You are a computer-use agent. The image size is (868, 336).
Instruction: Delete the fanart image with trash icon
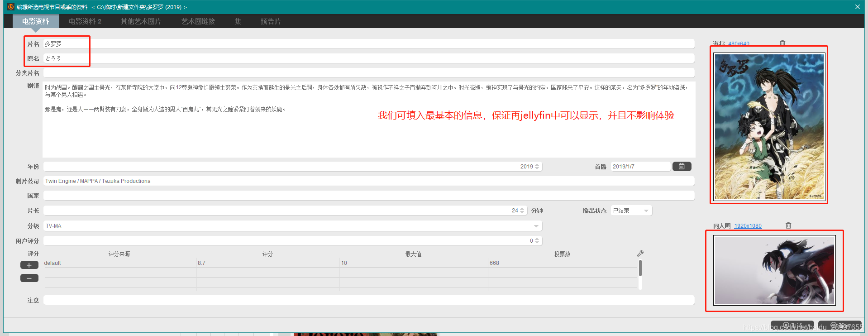(x=788, y=226)
